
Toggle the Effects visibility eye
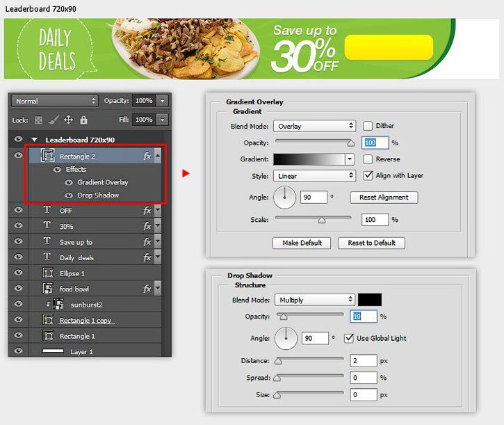(x=57, y=169)
